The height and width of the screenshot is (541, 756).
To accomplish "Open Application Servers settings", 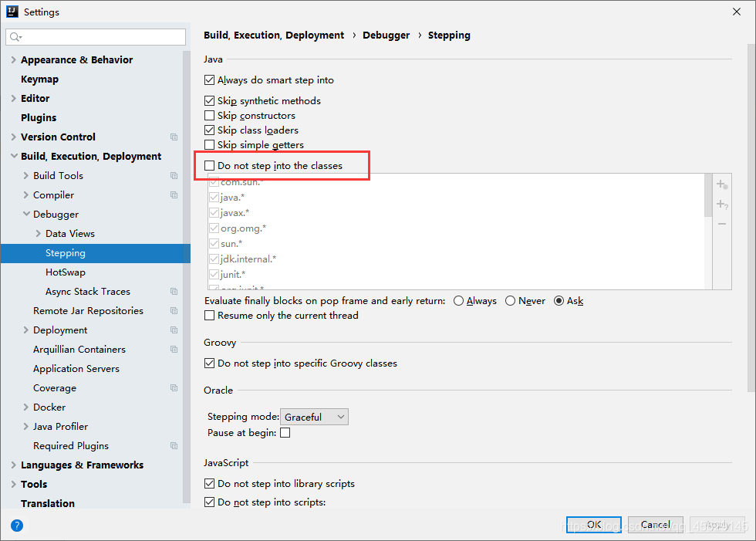I will click(76, 368).
